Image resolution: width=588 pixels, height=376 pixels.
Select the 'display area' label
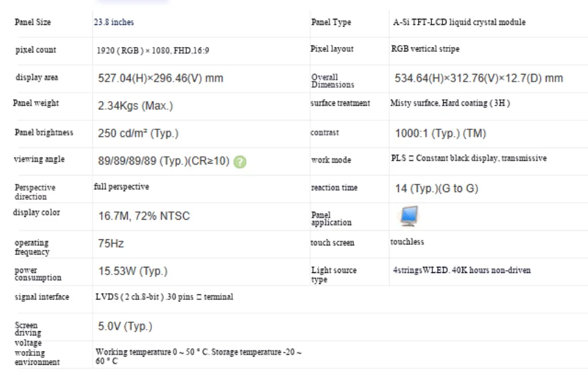(x=37, y=77)
